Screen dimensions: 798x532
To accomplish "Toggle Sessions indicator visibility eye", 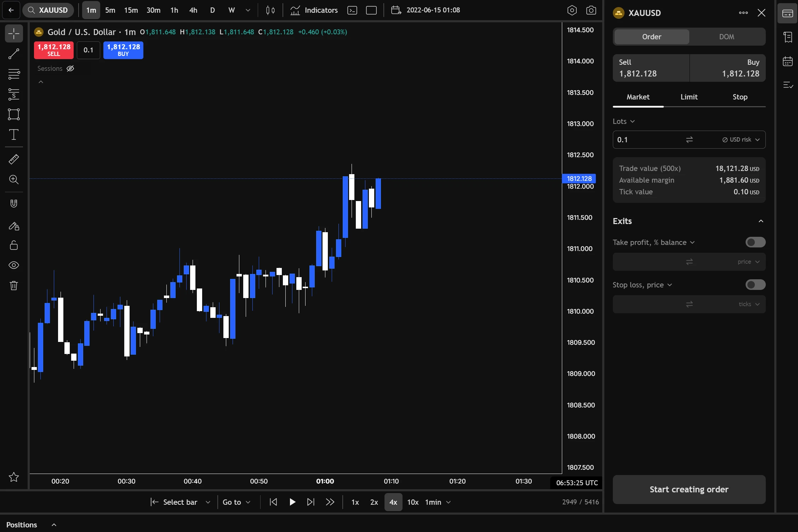I will 70,69.
